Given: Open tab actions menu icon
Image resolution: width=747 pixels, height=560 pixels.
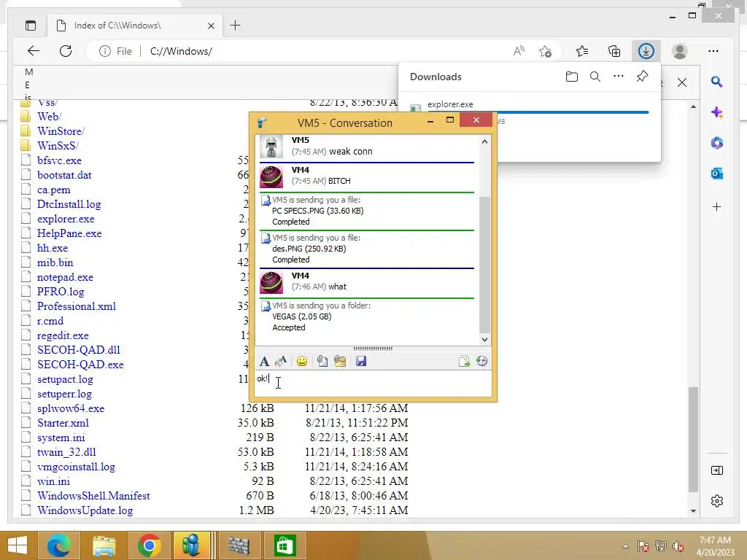Looking at the screenshot, I should point(31,26).
